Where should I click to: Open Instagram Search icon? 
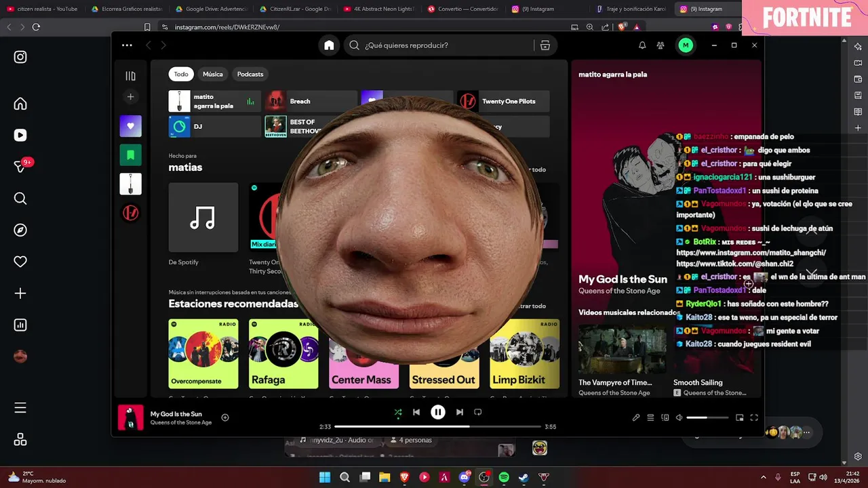point(20,199)
